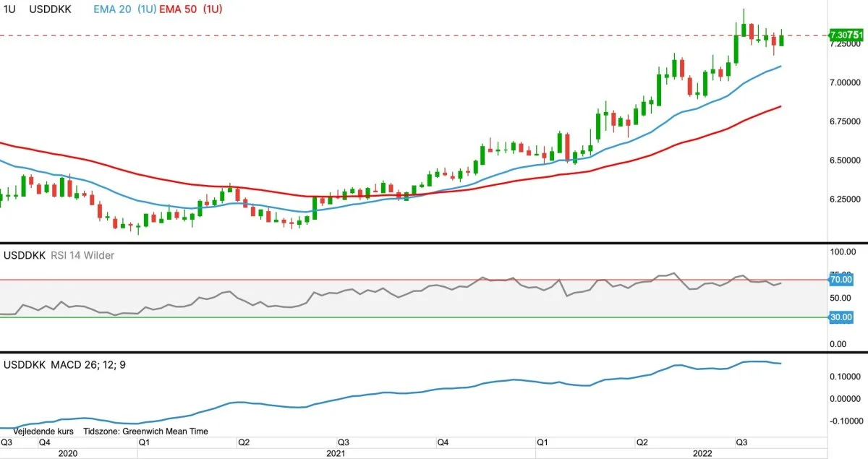
Task: Click the 0.10000 MACD axis label
Action: (845, 377)
